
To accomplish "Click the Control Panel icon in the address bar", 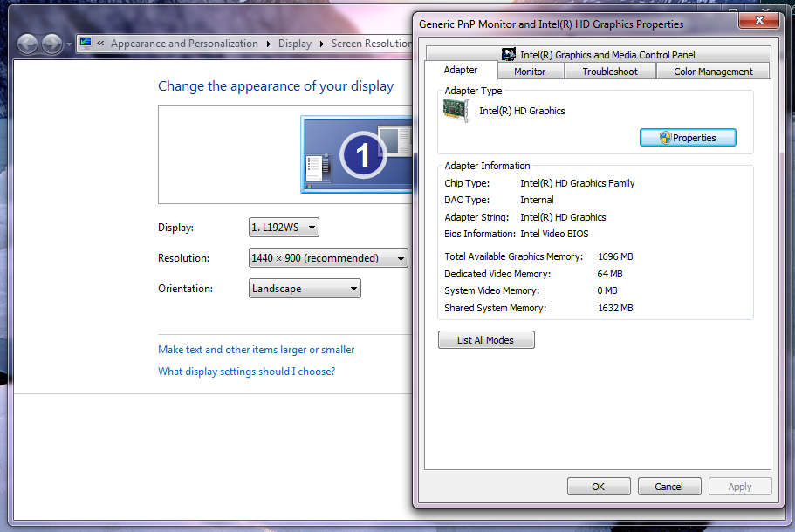I will pos(86,43).
